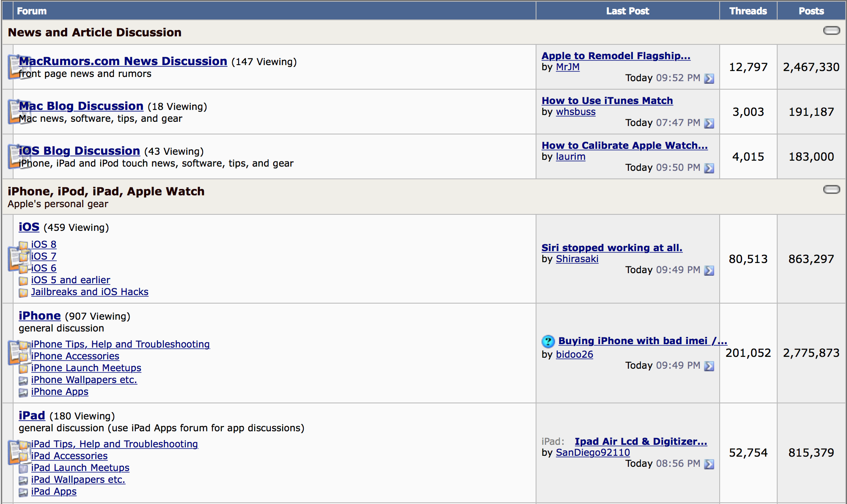Click the folder icon next to iOS 8
Viewport: 847px width, 504px height.
[x=24, y=245]
